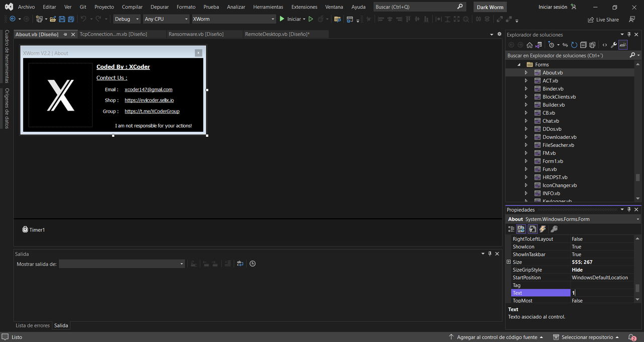Save the current file with the disk icon
Screen dimensions: 644x342
pyautogui.click(x=62, y=19)
